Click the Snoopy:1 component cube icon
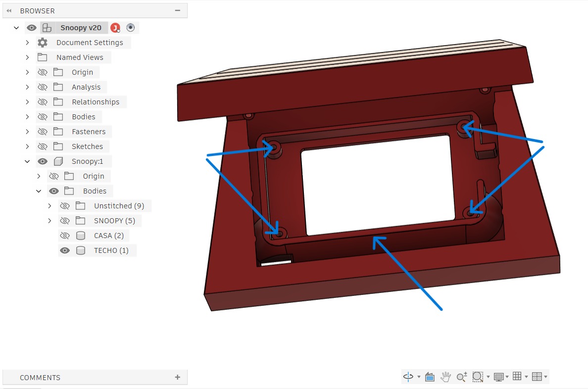This screenshot has width=588, height=389. 58,161
